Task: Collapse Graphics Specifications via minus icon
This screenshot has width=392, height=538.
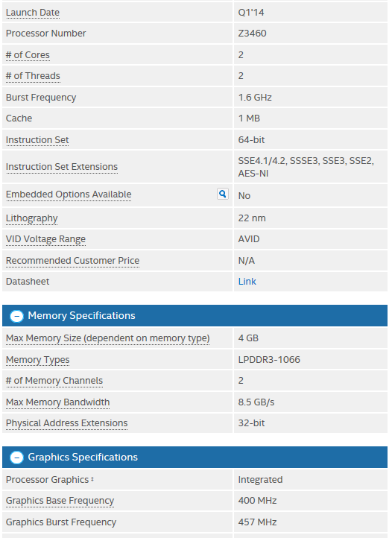Action: 16,458
